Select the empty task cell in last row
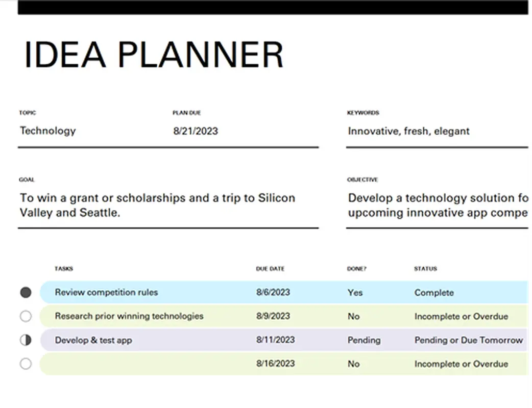The height and width of the screenshot is (408, 532). (143, 364)
